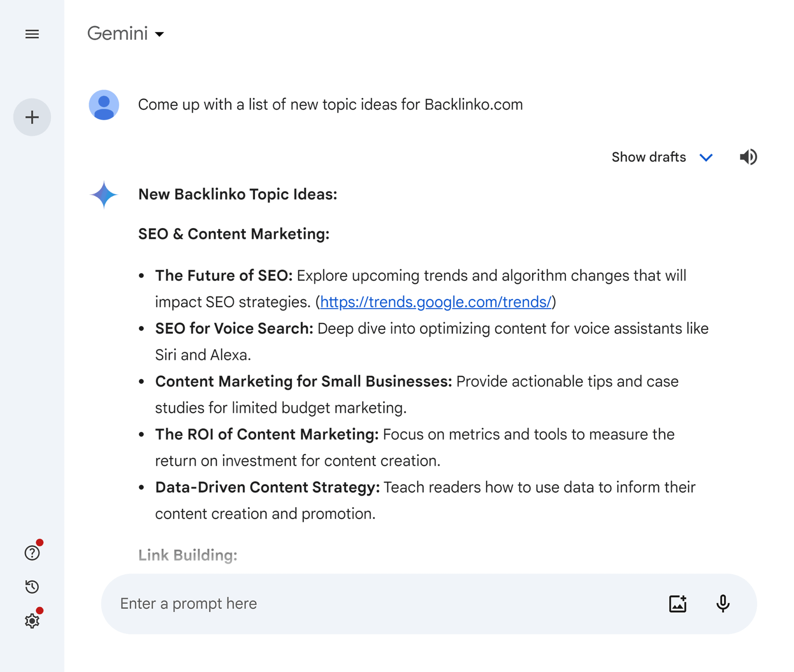
Task: Click the audio speaker icon
Action: [x=749, y=156]
